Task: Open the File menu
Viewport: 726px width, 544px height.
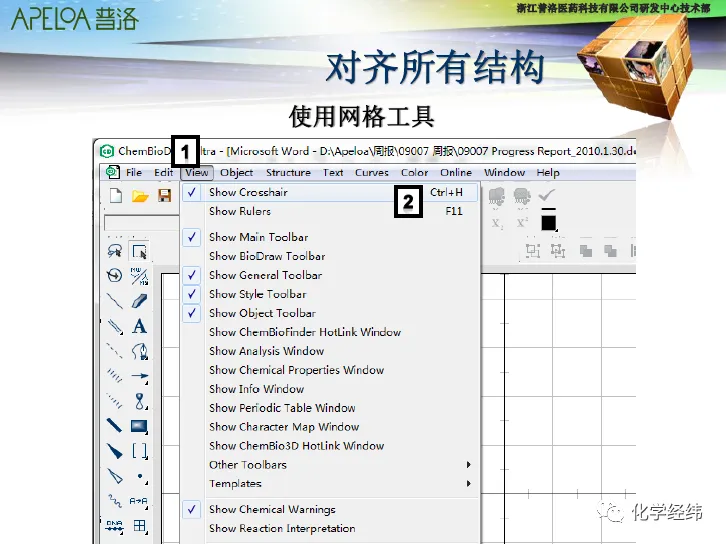Action: click(x=134, y=172)
